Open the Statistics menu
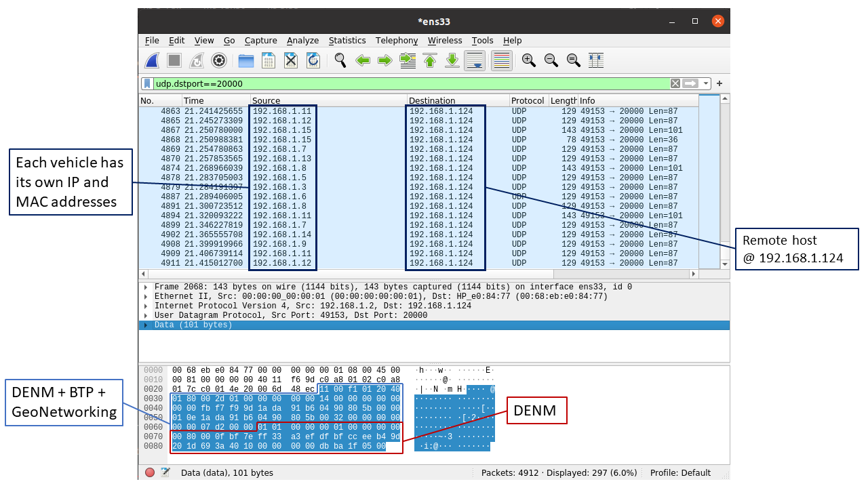The image size is (868, 488). click(347, 41)
